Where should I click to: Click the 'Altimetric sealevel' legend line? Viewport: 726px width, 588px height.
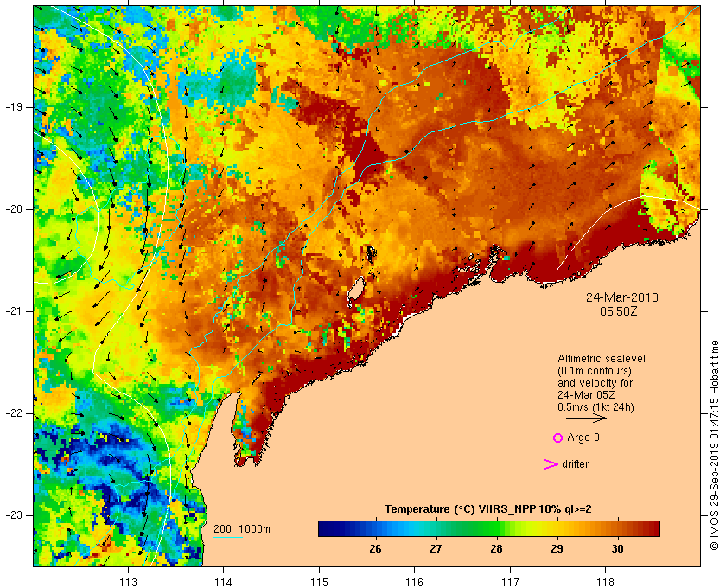click(602, 359)
